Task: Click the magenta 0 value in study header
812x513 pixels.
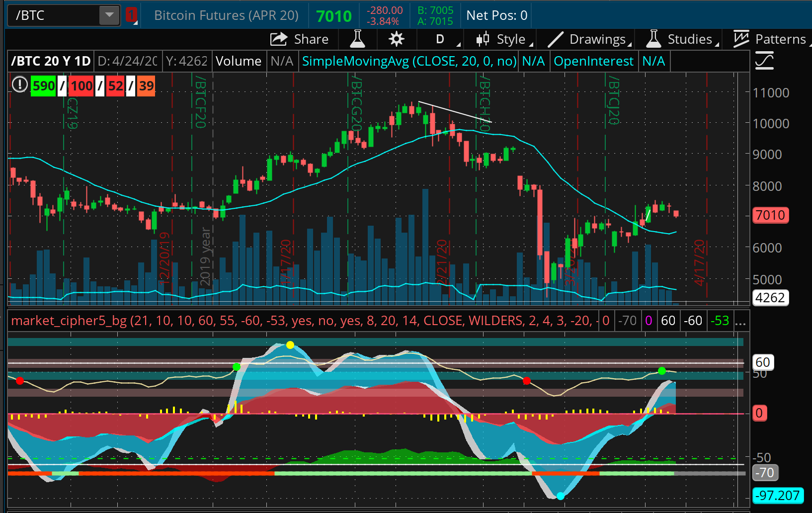Action: (x=649, y=321)
